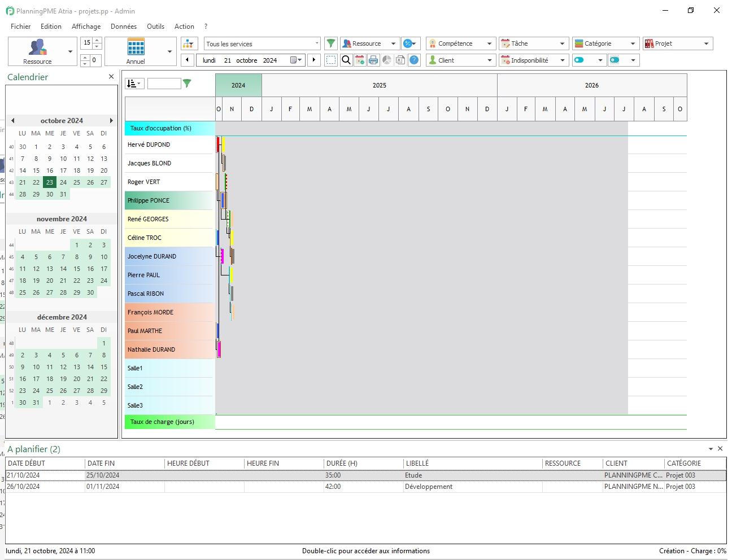Increase the 0 value with up arrow

pyautogui.click(x=85, y=57)
